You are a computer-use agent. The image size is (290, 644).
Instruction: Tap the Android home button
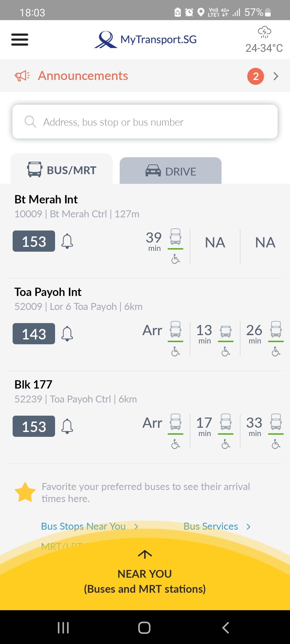click(x=144, y=628)
